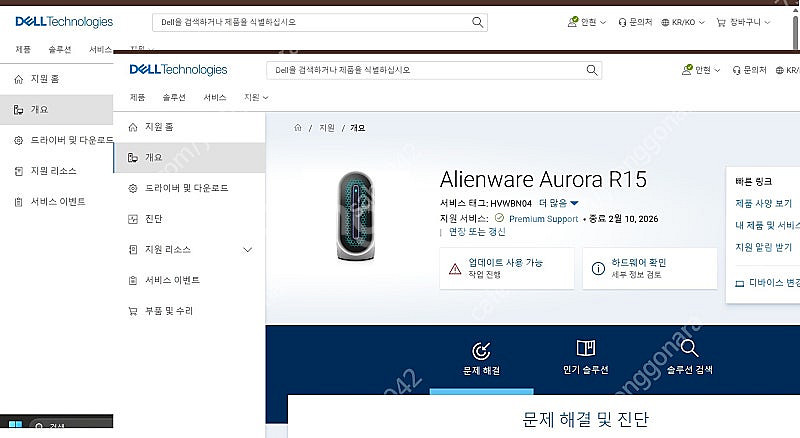
Task: Open the 제품 menu in the front nav
Action: (137, 97)
